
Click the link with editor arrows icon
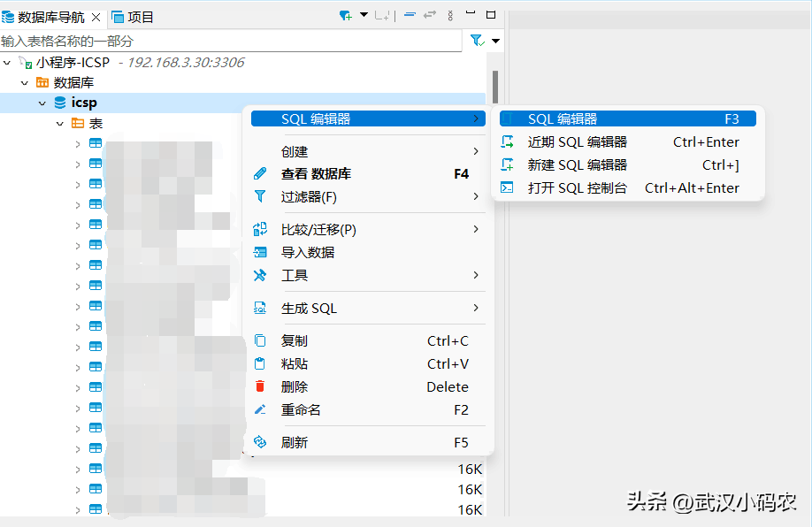(x=430, y=16)
